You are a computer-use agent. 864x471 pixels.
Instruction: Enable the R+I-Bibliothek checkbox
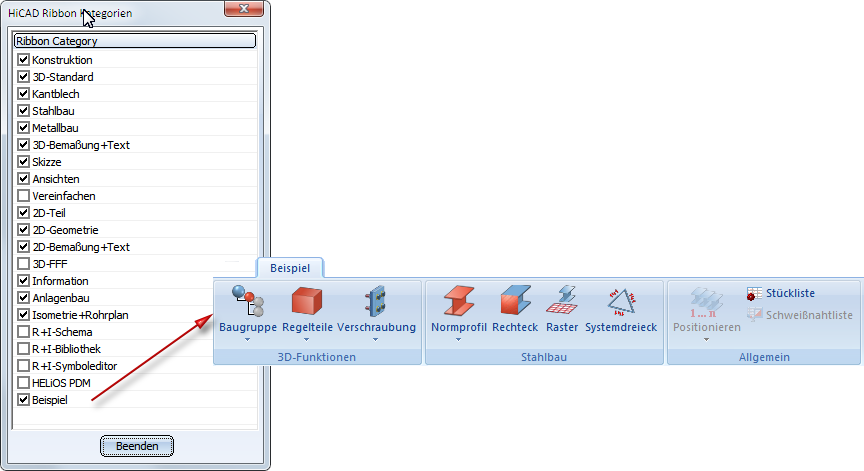click(x=23, y=349)
